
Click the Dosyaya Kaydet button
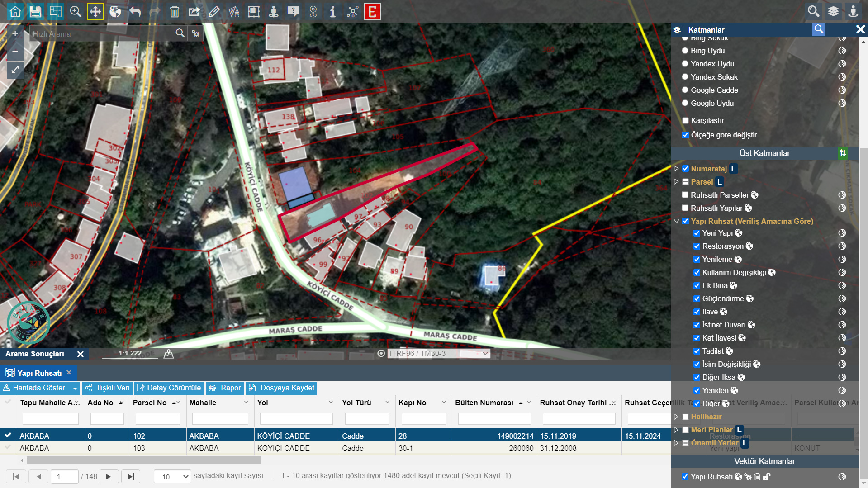281,388
